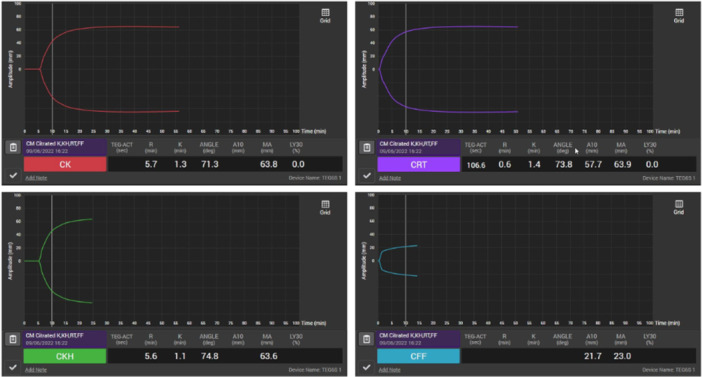Select the red CK test label

tap(65, 164)
